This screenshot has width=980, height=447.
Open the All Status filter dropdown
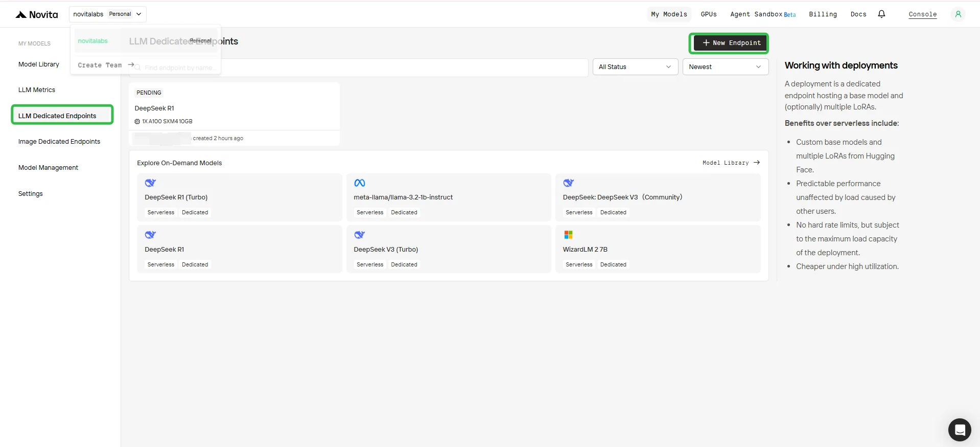635,67
